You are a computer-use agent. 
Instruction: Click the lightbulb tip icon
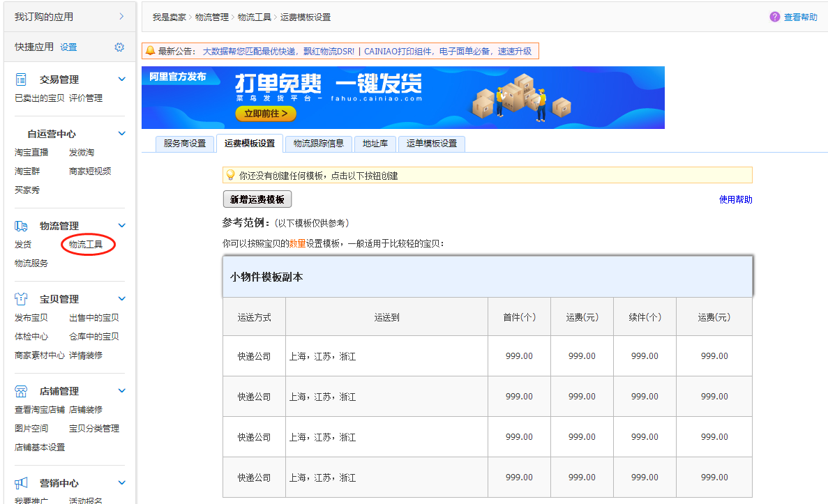click(230, 175)
